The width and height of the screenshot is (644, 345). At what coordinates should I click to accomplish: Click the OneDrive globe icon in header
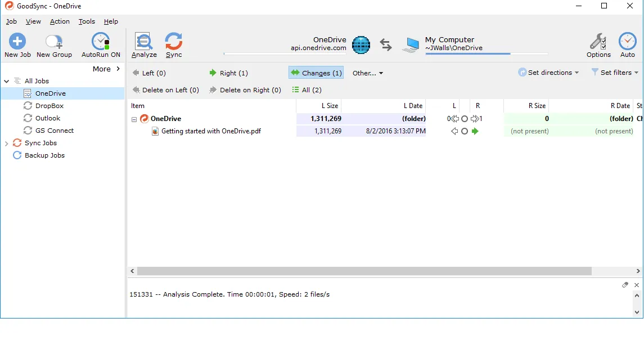[x=361, y=45]
